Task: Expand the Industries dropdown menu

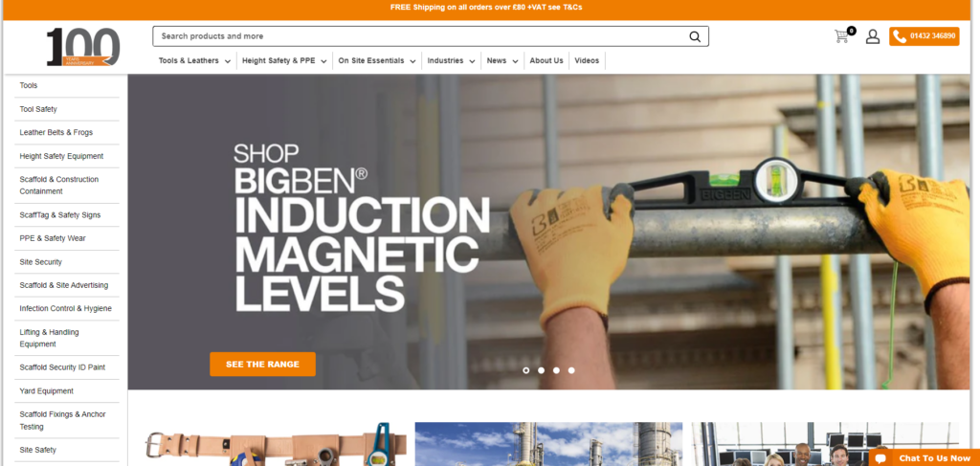Action: pos(452,60)
